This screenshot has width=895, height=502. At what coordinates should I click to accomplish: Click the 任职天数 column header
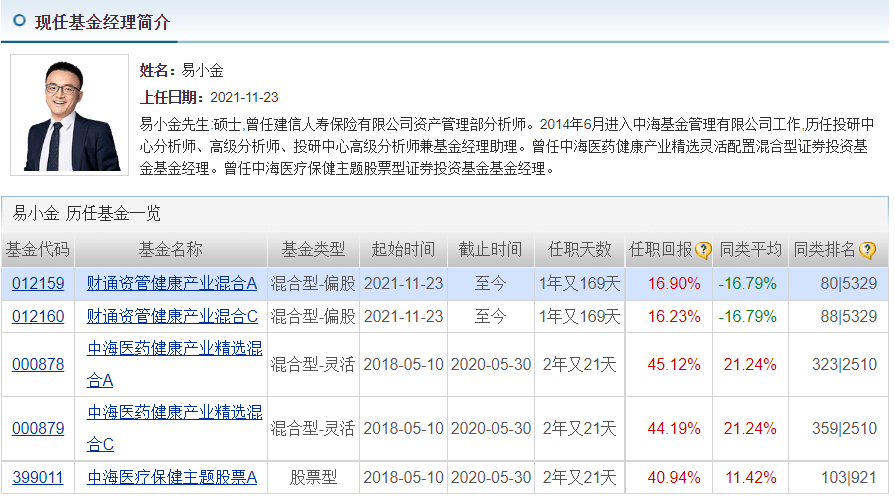pyautogui.click(x=580, y=250)
